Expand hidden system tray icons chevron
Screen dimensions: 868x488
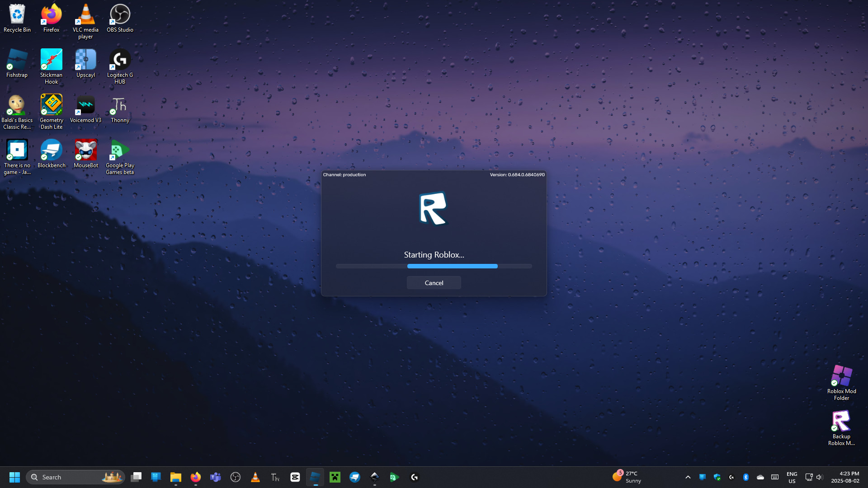tap(688, 477)
